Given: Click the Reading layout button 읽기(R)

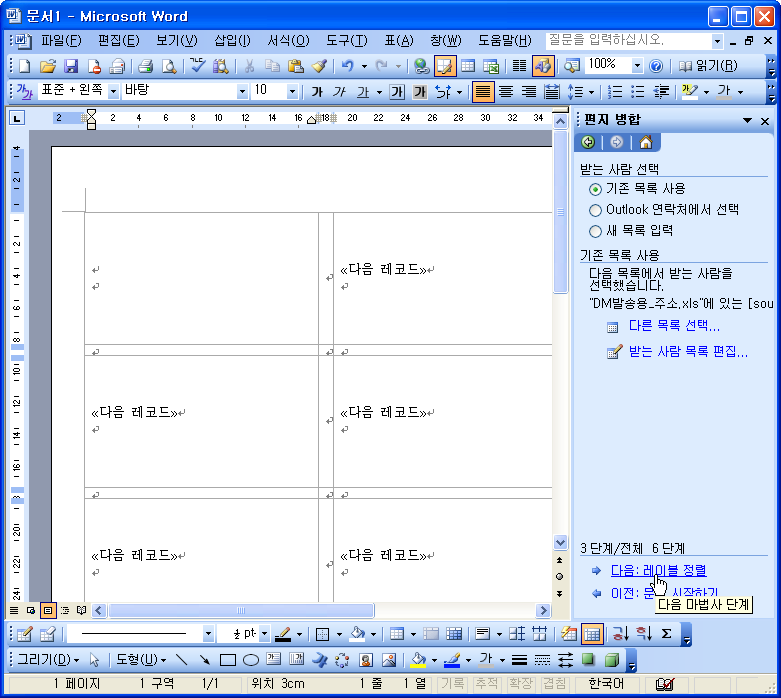Looking at the screenshot, I should click(x=707, y=66).
